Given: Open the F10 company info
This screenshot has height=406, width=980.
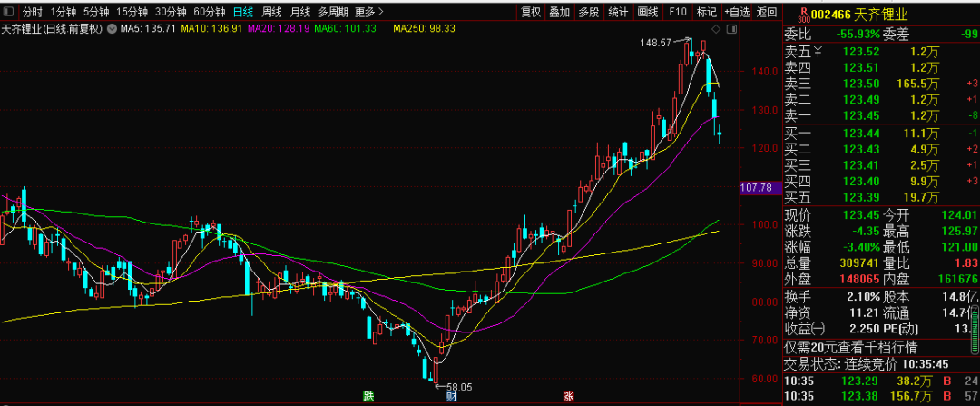Looking at the screenshot, I should [x=678, y=12].
